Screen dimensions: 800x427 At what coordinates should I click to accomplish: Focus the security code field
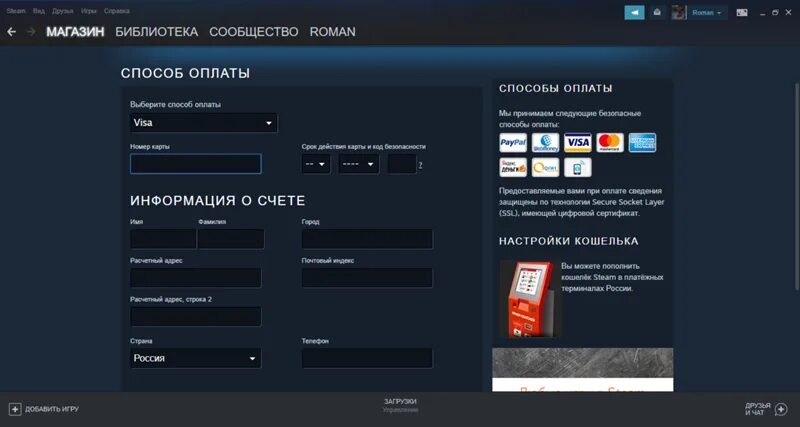point(402,164)
